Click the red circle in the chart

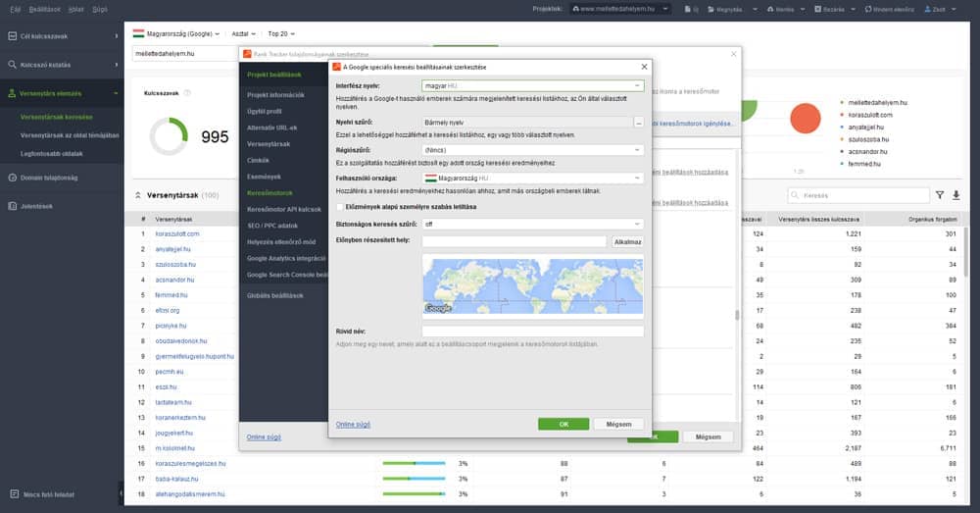pyautogui.click(x=805, y=119)
